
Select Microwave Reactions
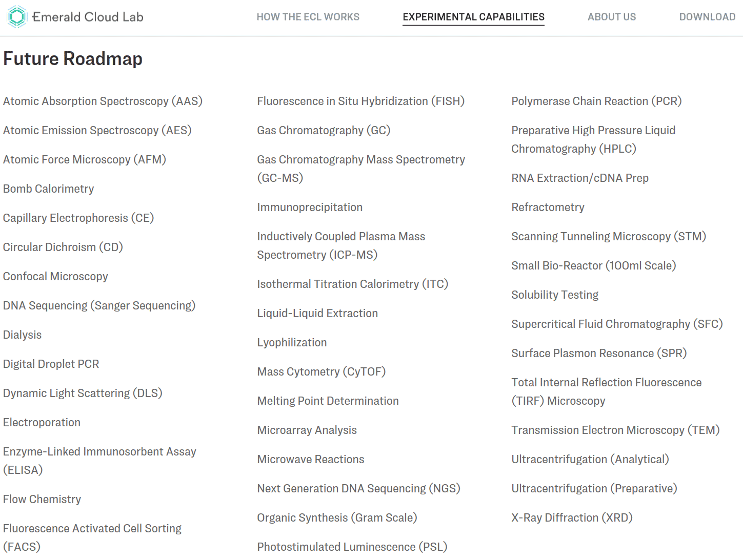coord(311,460)
